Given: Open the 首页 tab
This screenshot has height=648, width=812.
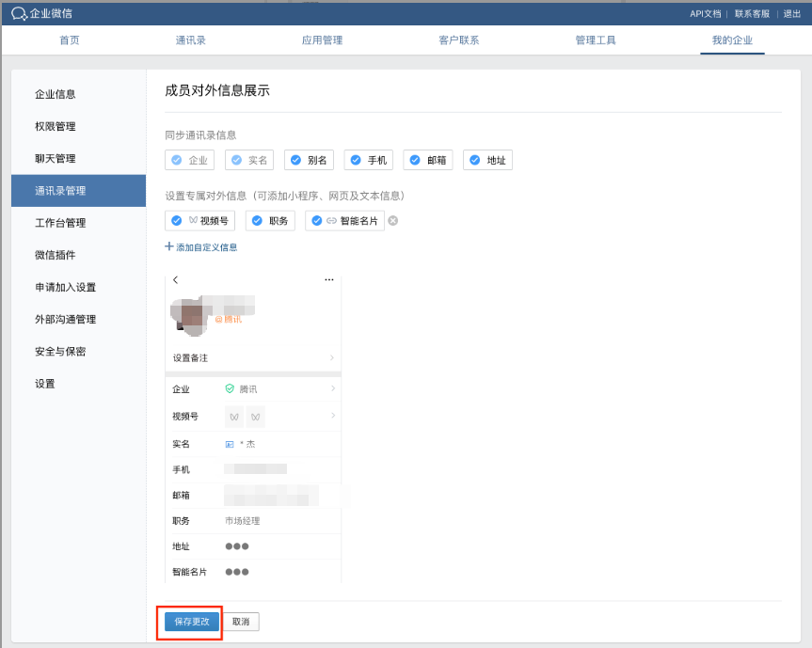Looking at the screenshot, I should (x=70, y=40).
